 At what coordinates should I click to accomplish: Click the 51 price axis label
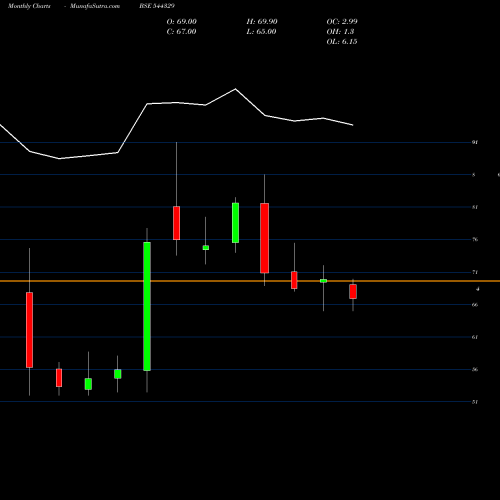(475, 402)
